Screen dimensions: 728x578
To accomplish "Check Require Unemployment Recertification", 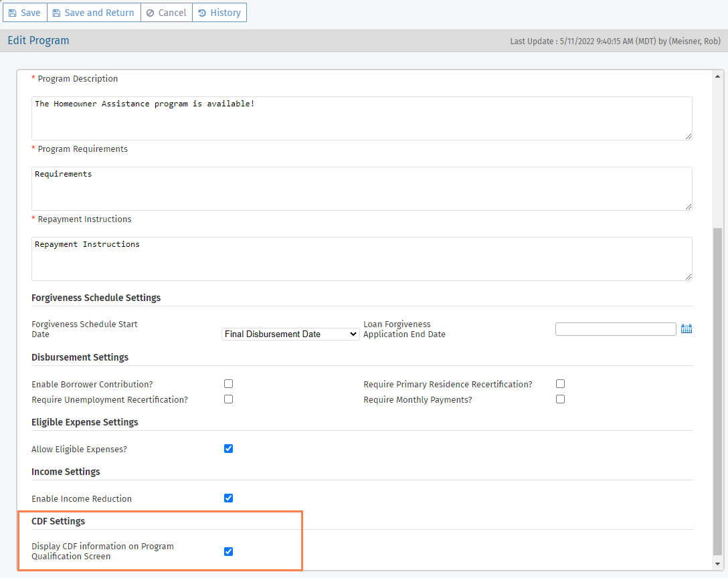I will point(228,399).
